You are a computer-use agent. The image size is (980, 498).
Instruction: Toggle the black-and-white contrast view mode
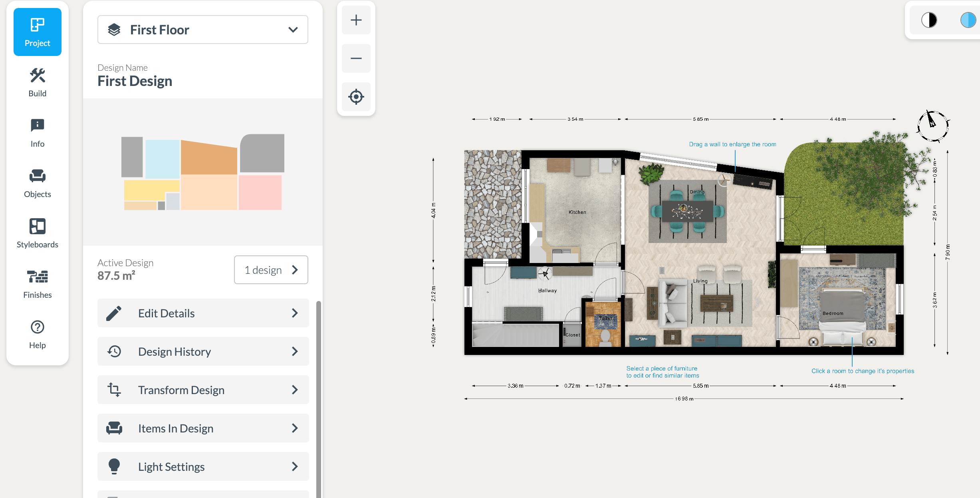pos(929,20)
